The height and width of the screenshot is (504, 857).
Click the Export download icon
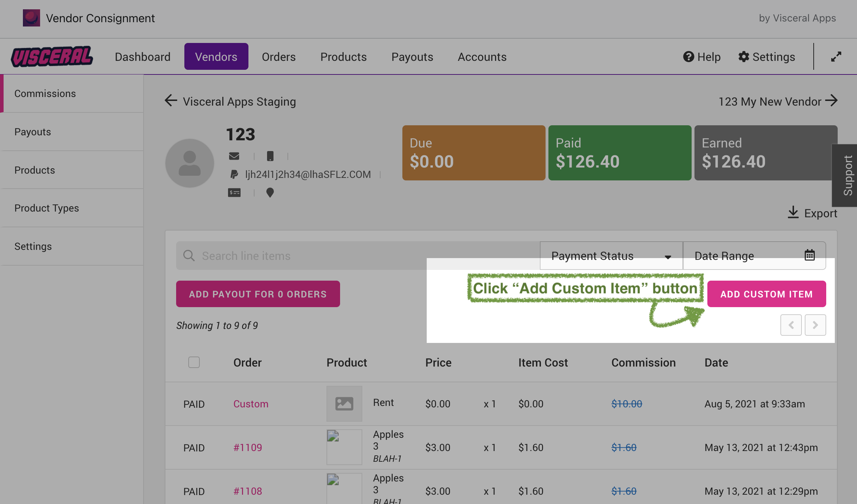tap(793, 212)
